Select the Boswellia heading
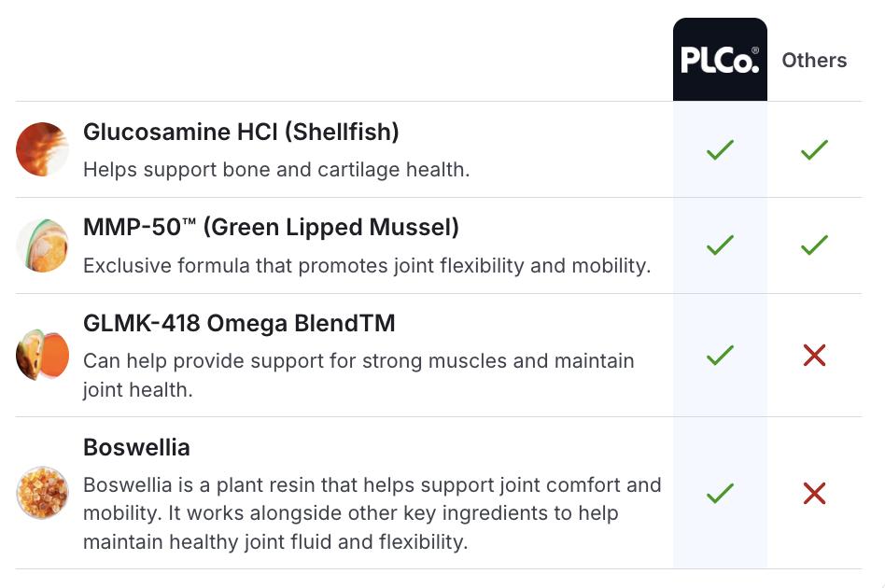 (136, 447)
